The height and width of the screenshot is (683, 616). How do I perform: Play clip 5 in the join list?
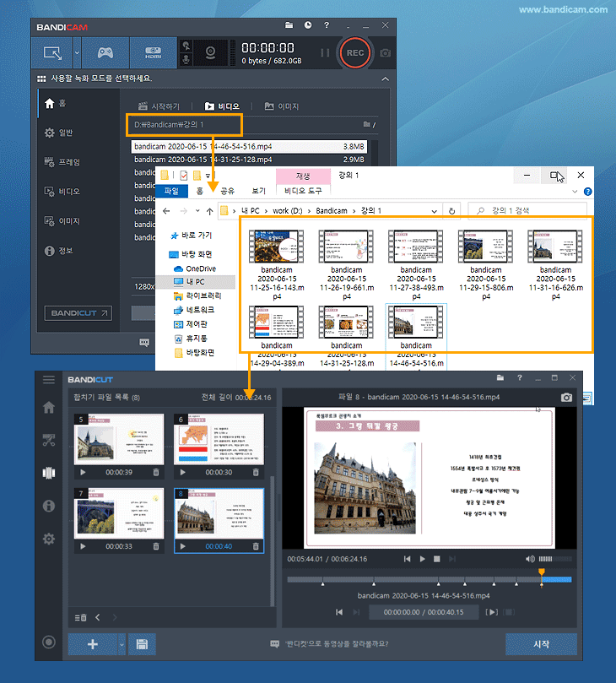click(x=82, y=473)
